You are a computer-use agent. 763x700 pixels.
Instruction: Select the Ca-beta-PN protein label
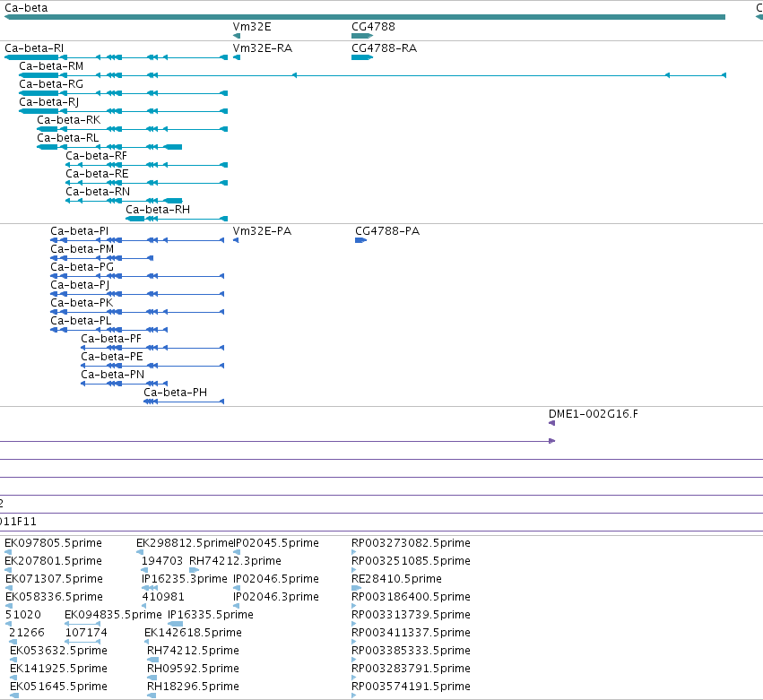point(113,375)
